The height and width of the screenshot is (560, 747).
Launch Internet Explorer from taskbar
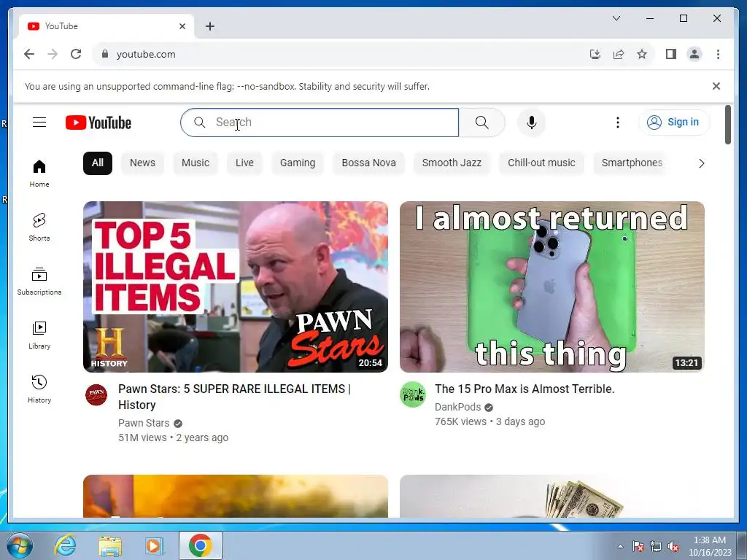click(x=65, y=545)
